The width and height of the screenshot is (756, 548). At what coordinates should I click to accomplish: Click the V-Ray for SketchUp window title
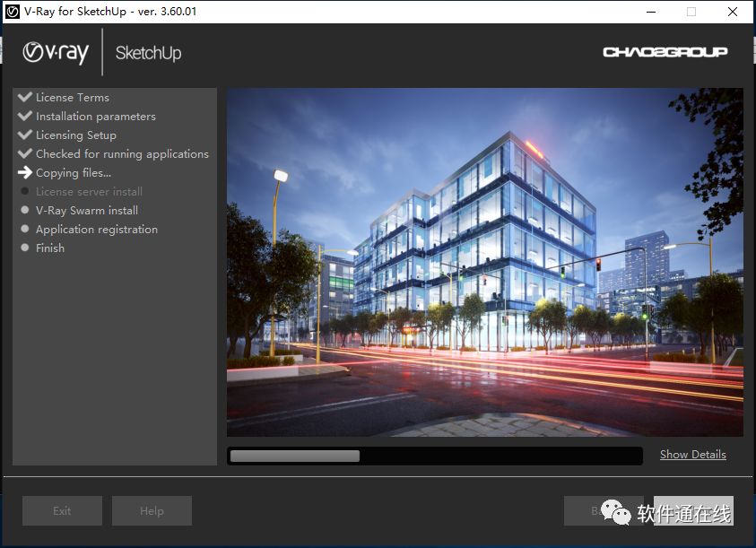(110, 12)
